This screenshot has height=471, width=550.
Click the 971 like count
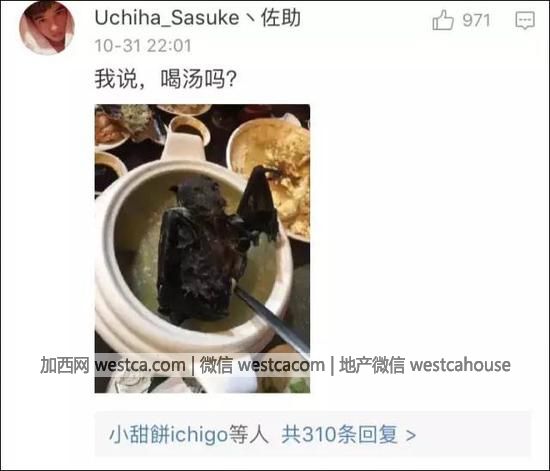coord(476,20)
